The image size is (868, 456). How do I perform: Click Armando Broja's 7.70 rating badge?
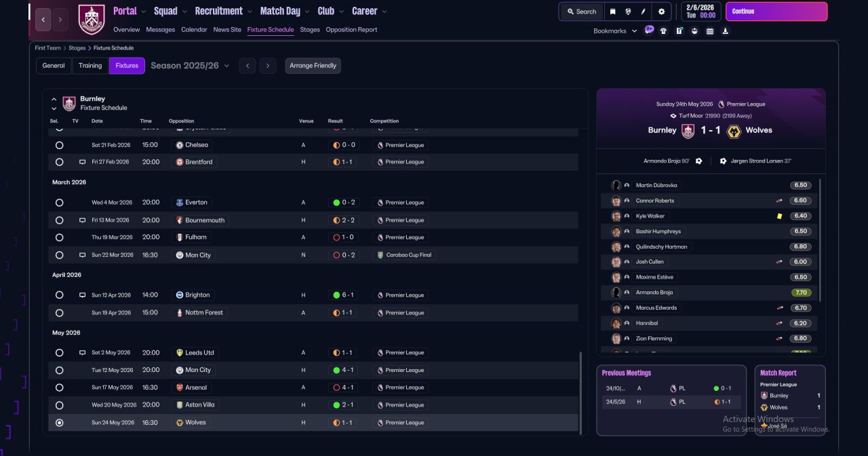coord(801,293)
